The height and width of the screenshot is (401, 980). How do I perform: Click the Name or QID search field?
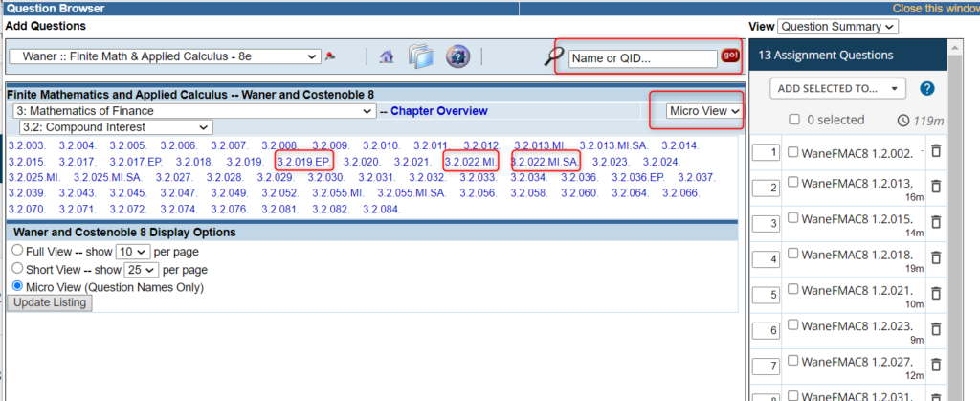(641, 58)
